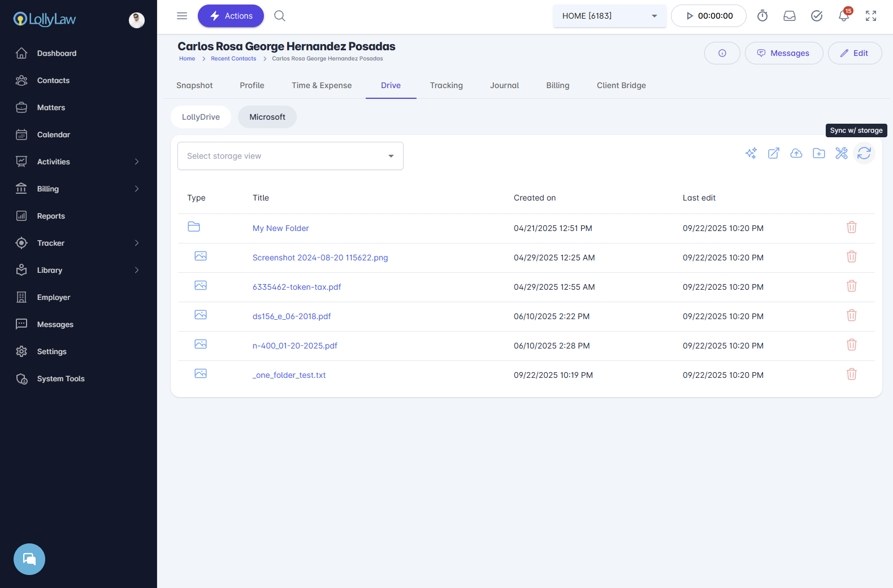Open the HOME [6183] dropdown

610,16
